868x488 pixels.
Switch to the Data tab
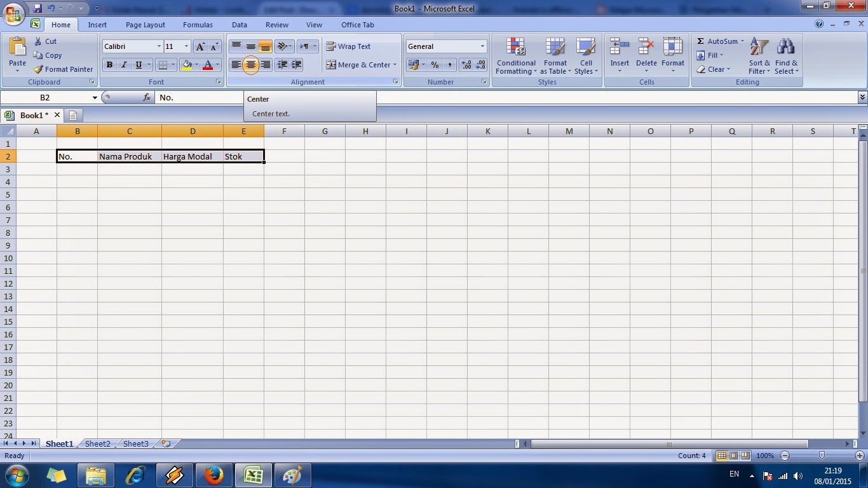click(x=240, y=25)
